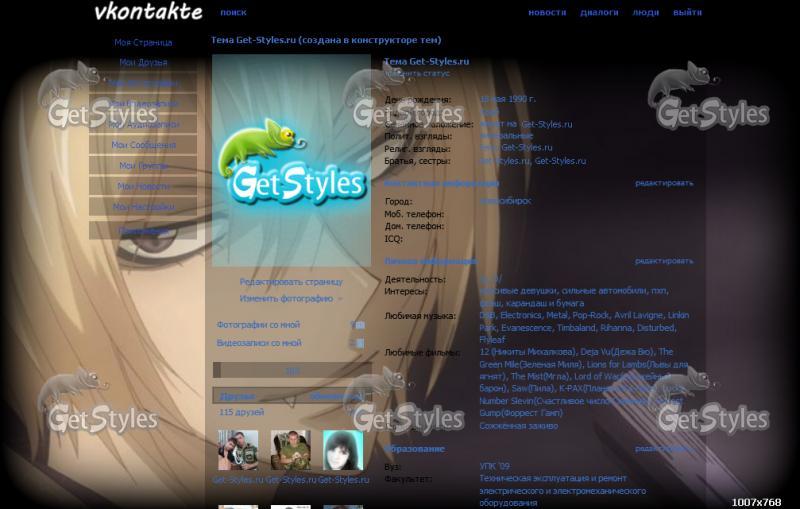800x509 pixels.
Task: Expand the Изменить фотографию dropdown
Action: (290, 299)
